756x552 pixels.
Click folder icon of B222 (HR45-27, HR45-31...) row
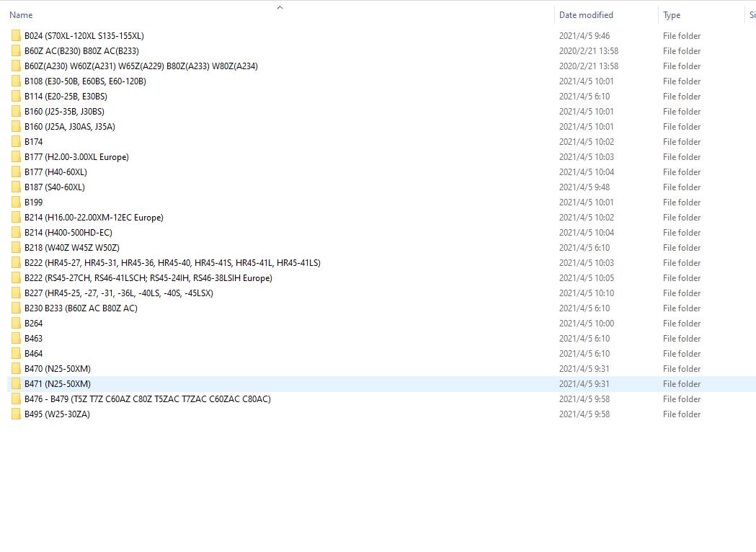click(16, 263)
